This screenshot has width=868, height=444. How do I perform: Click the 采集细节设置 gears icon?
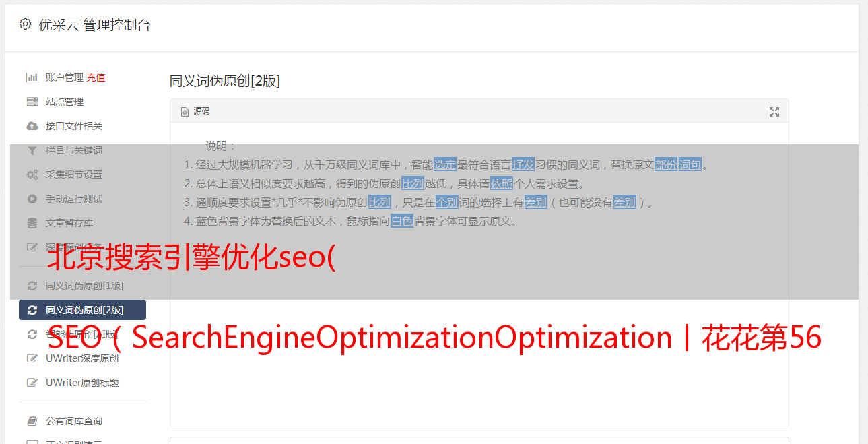[x=32, y=175]
